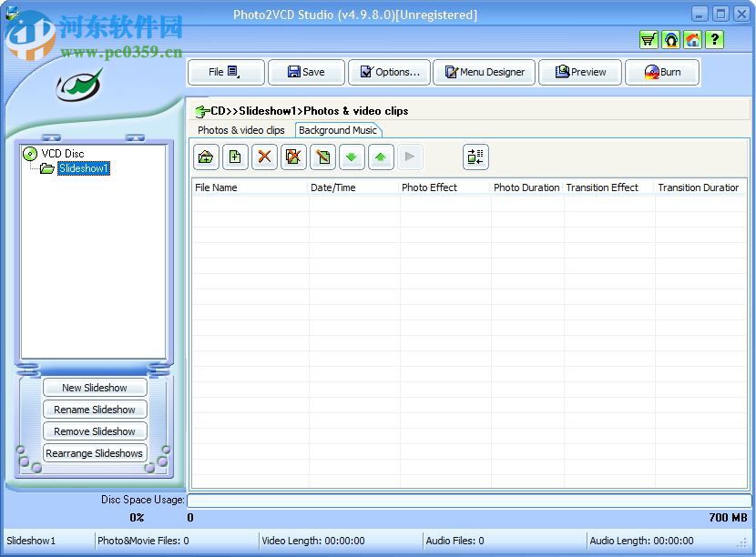
Task: Select the Photos & video clips tab
Action: [x=240, y=130]
